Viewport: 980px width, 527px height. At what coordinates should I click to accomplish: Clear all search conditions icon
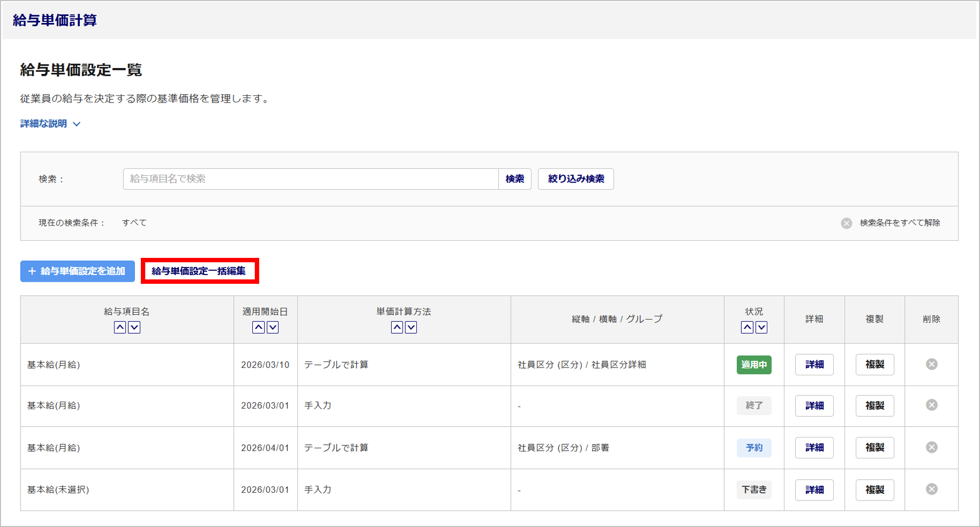click(846, 223)
